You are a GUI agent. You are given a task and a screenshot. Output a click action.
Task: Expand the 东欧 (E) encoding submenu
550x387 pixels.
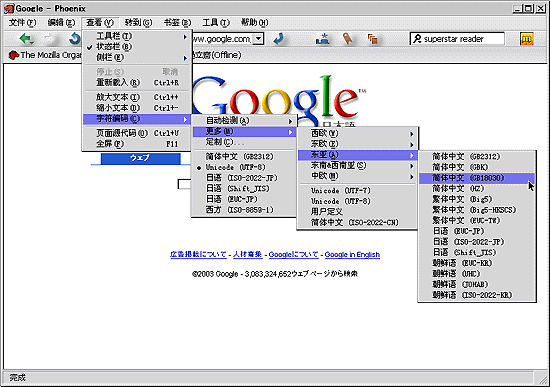[x=357, y=144]
